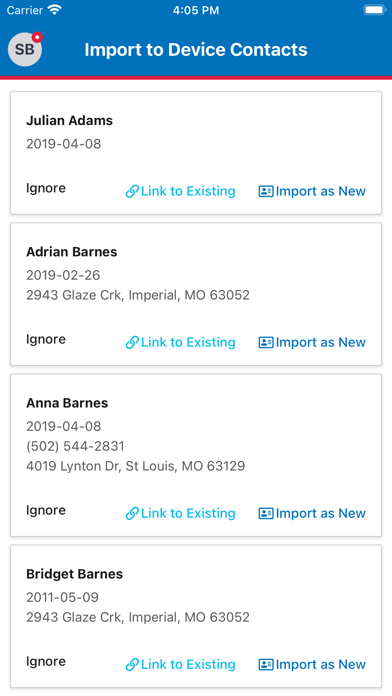Tap the battery indicator in status bar
This screenshot has width=392, height=696.
375,10
